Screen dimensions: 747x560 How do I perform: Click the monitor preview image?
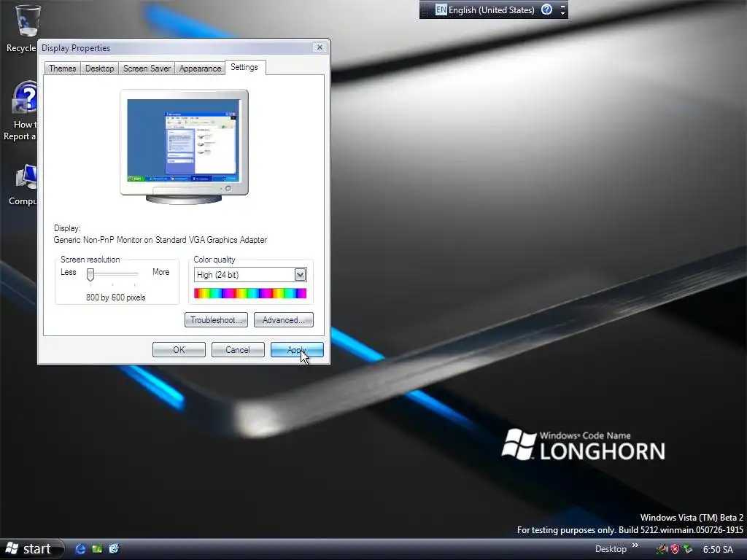pyautogui.click(x=184, y=147)
